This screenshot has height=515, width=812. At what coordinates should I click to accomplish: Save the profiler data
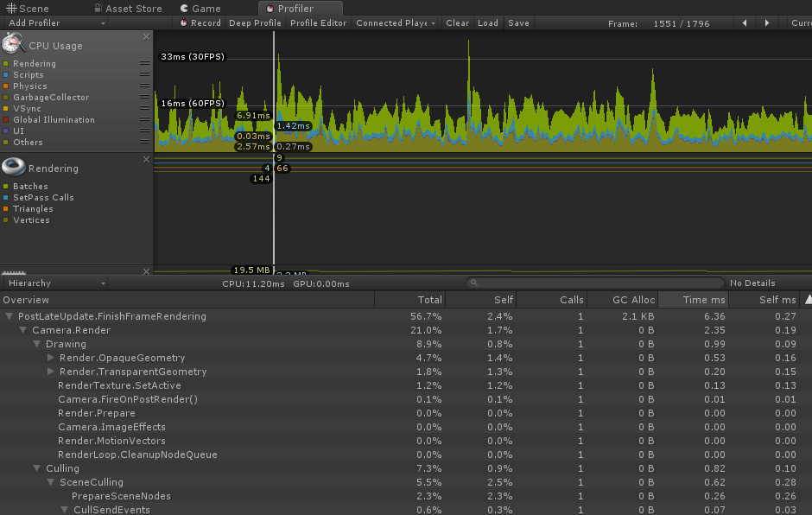518,23
